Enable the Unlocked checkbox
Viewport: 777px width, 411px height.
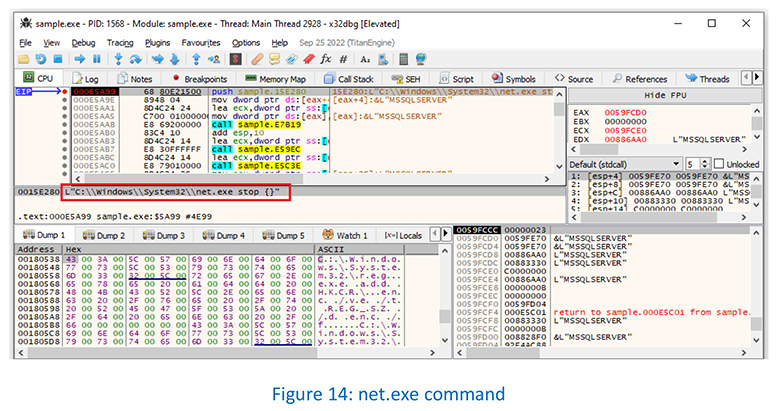720,164
